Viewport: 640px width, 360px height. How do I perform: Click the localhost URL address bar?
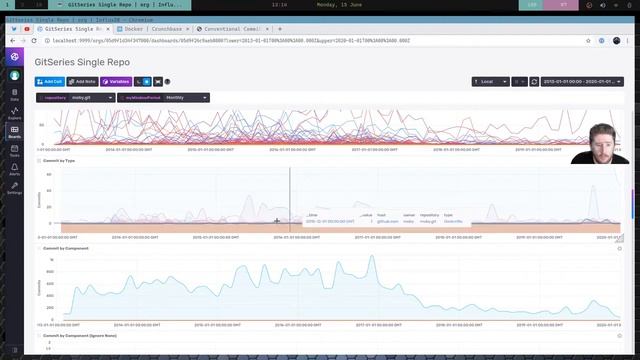click(x=231, y=41)
